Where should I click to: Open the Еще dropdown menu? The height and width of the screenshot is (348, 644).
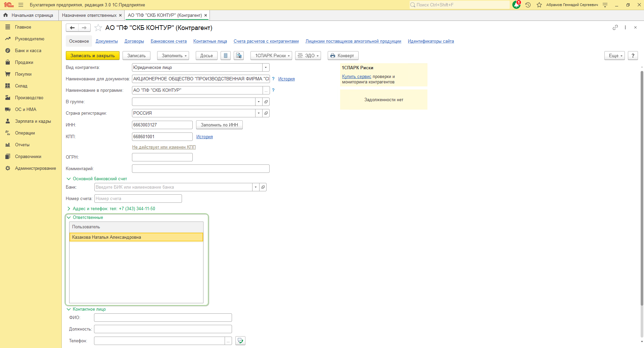click(x=615, y=56)
